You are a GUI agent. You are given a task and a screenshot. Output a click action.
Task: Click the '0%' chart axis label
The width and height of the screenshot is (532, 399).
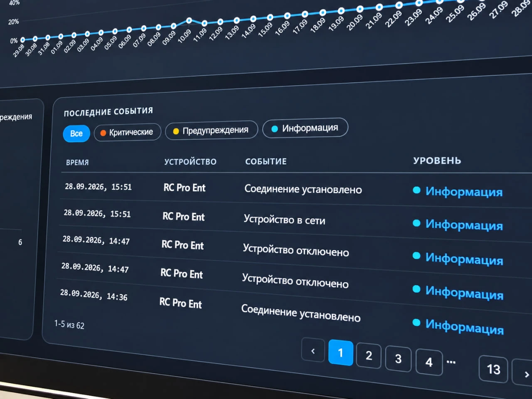14,41
